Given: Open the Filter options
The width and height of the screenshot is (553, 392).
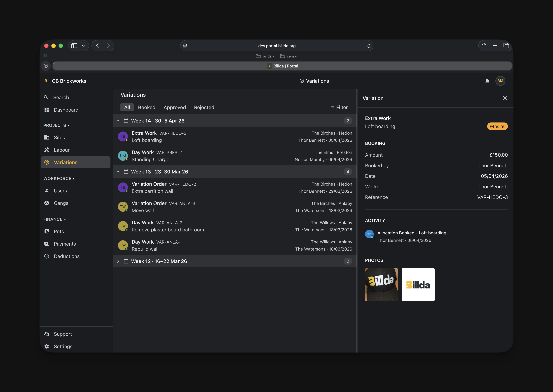Looking at the screenshot, I should [x=339, y=107].
